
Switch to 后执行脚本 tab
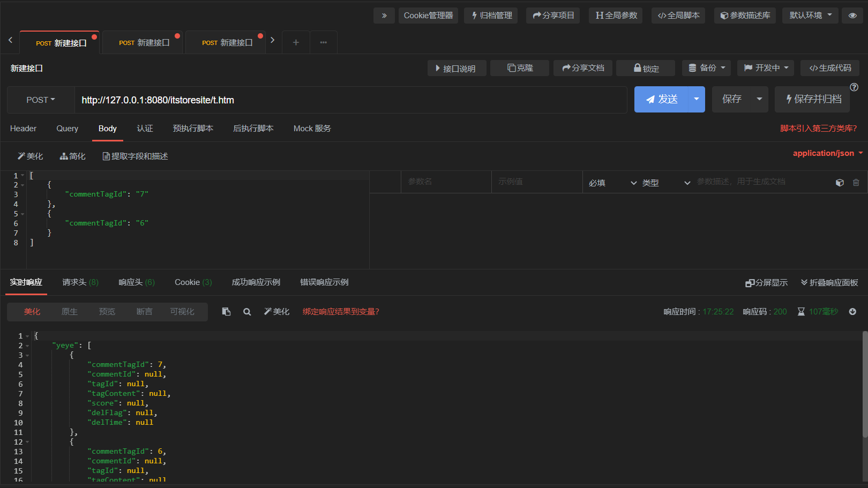pyautogui.click(x=253, y=129)
